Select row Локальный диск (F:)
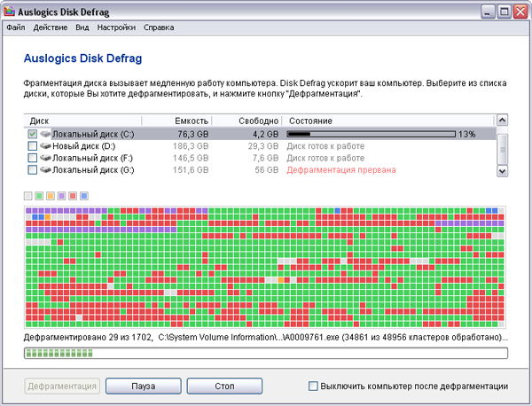The image size is (532, 406). (x=260, y=158)
